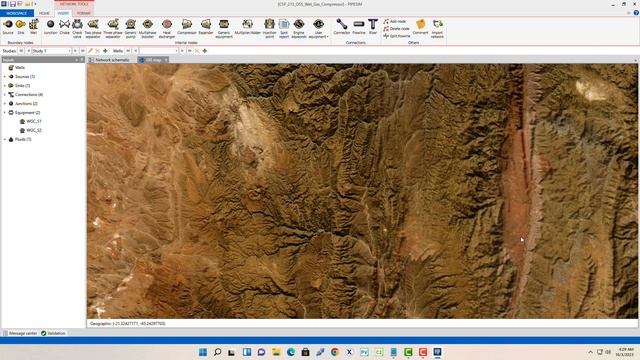Insert Generic equipment
The width and height of the screenshot is (640, 360).
tap(224, 29)
